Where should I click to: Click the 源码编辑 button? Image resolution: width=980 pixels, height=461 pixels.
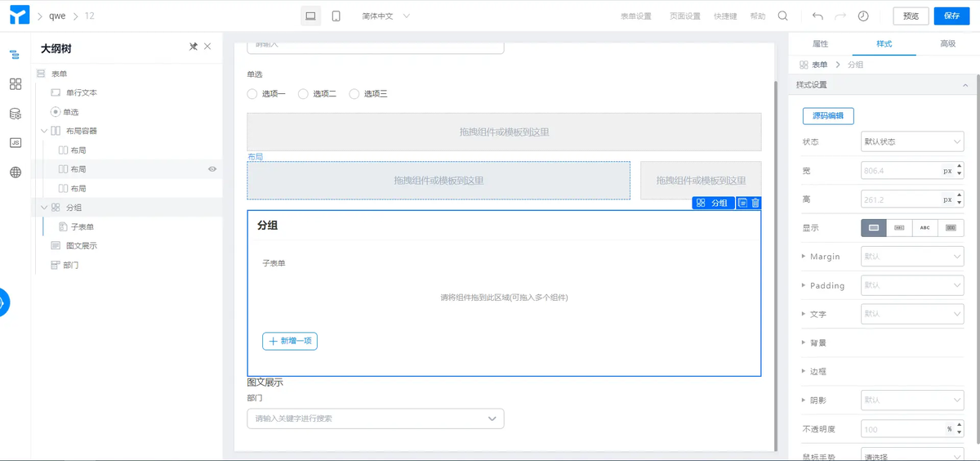[828, 116]
